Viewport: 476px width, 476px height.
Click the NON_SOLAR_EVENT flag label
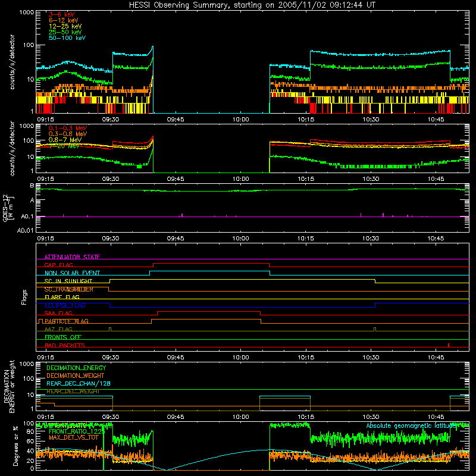[72, 273]
